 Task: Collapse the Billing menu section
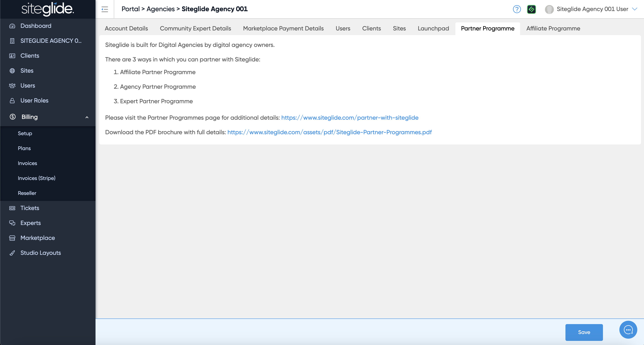point(87,117)
